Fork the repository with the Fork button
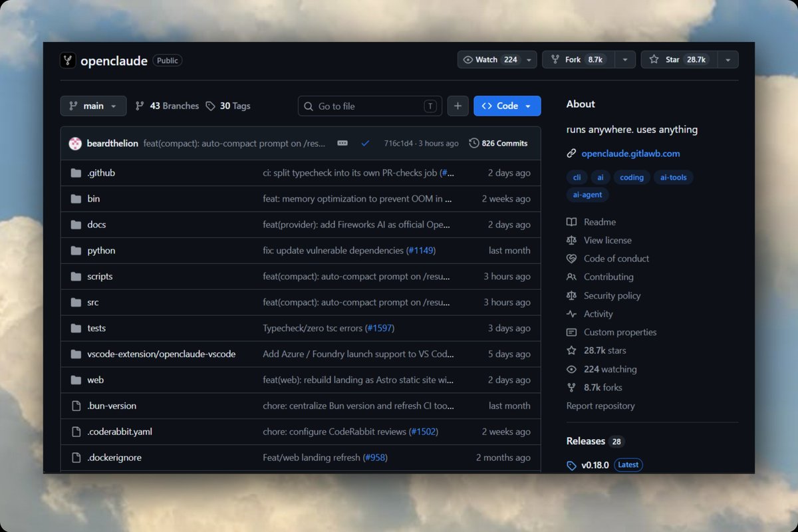 578,60
